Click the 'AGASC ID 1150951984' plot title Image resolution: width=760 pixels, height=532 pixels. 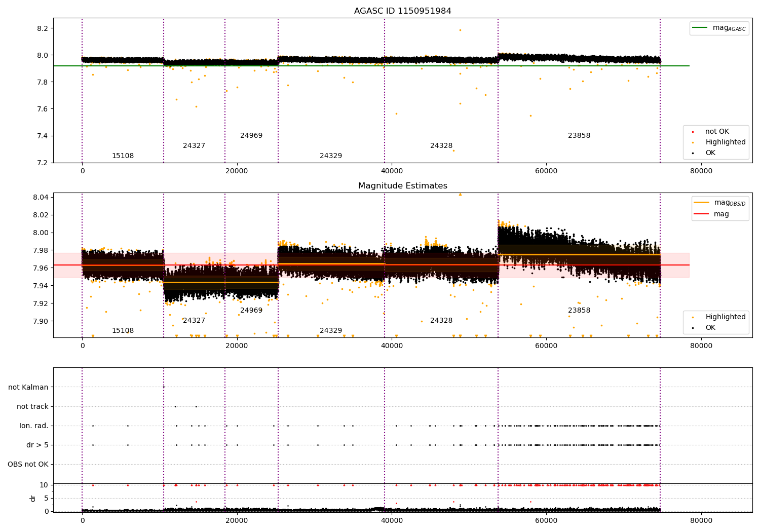[402, 11]
